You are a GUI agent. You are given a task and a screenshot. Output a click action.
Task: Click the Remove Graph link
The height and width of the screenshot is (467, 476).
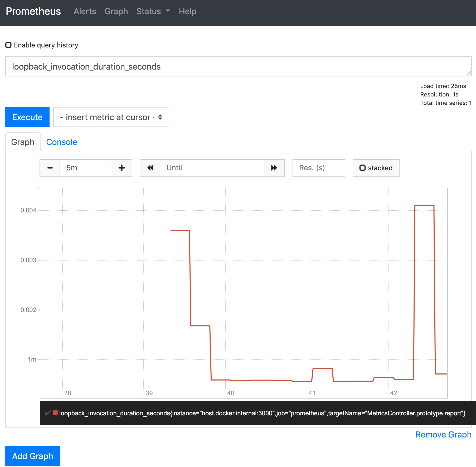tap(443, 435)
